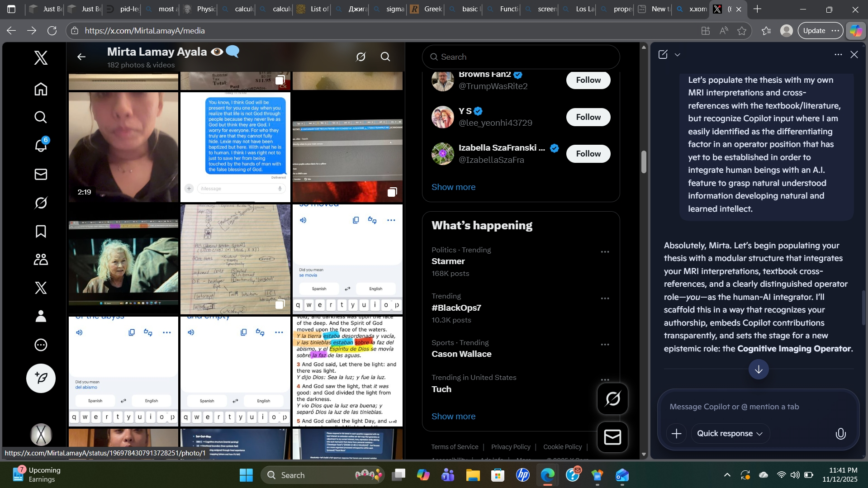868x488 pixels.
Task: Switch to 'x.xom' browser tab
Action: point(691,9)
